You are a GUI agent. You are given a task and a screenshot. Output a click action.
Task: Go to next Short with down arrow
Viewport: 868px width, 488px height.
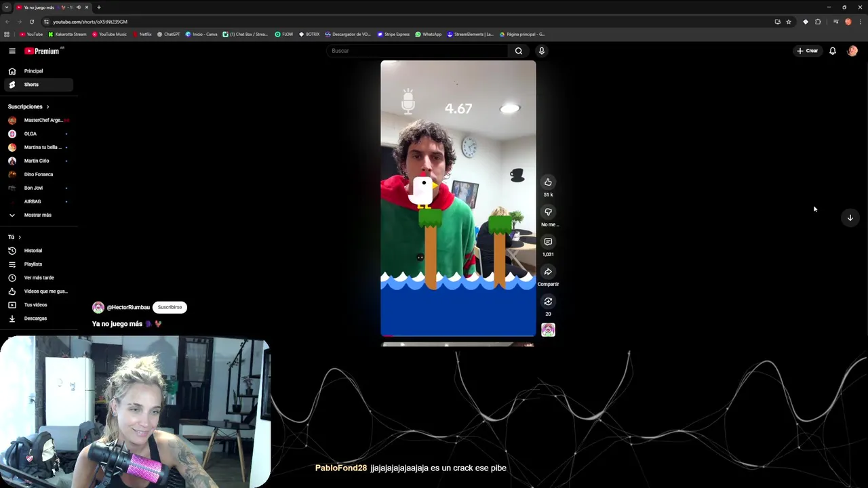pos(850,218)
